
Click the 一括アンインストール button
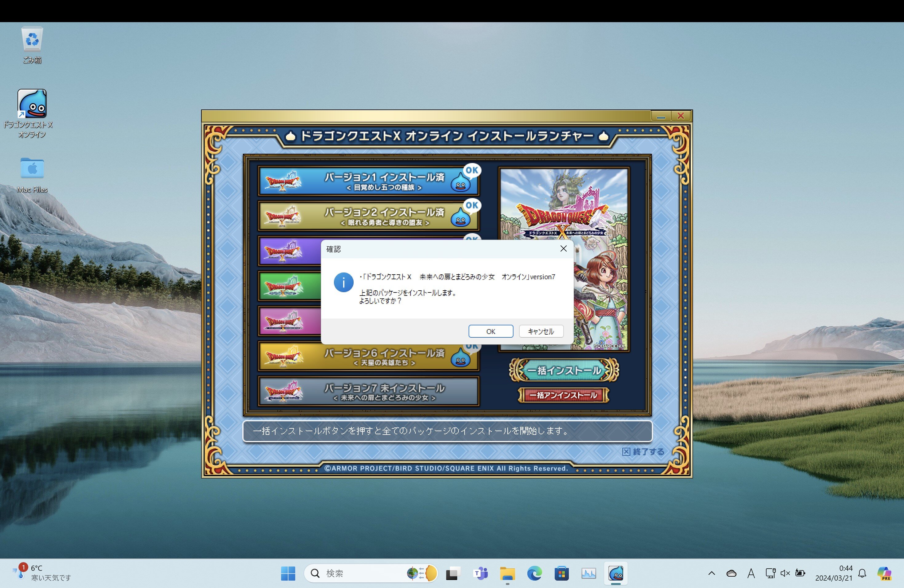[564, 395]
